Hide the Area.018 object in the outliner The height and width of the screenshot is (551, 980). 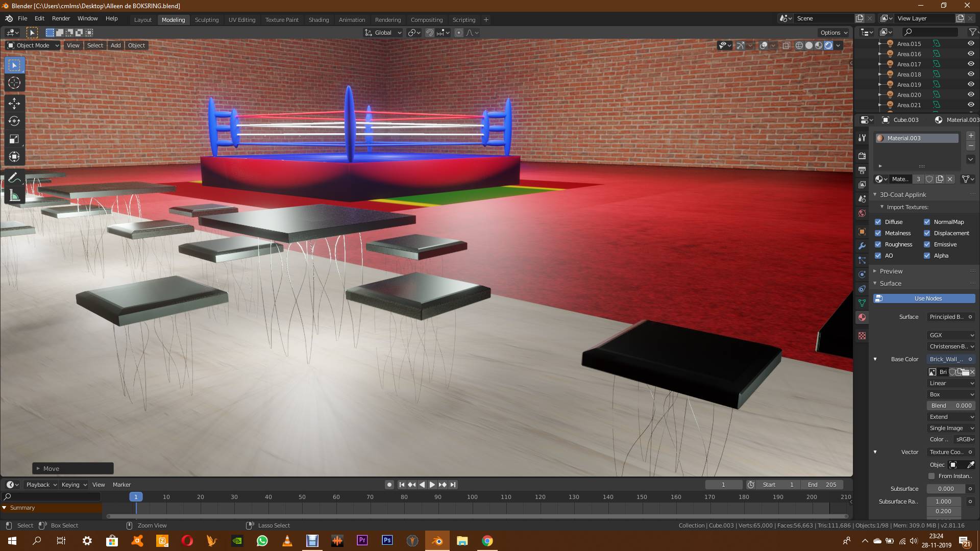pos(971,74)
